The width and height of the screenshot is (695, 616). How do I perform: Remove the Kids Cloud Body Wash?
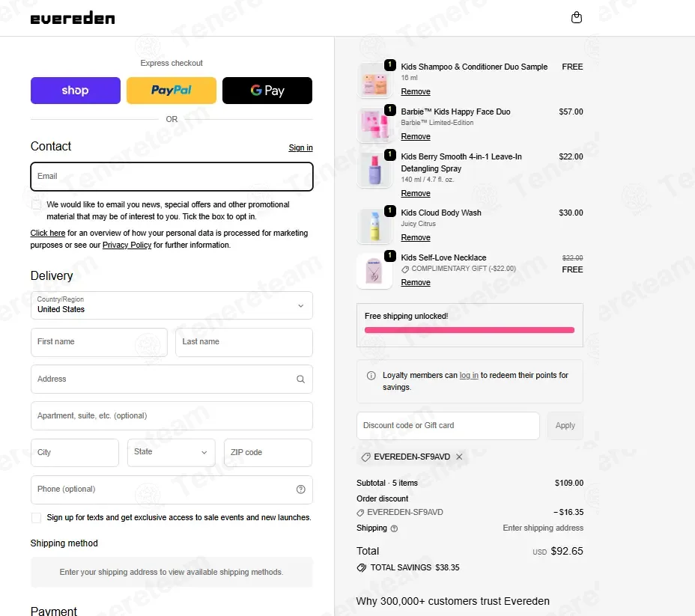pos(416,237)
